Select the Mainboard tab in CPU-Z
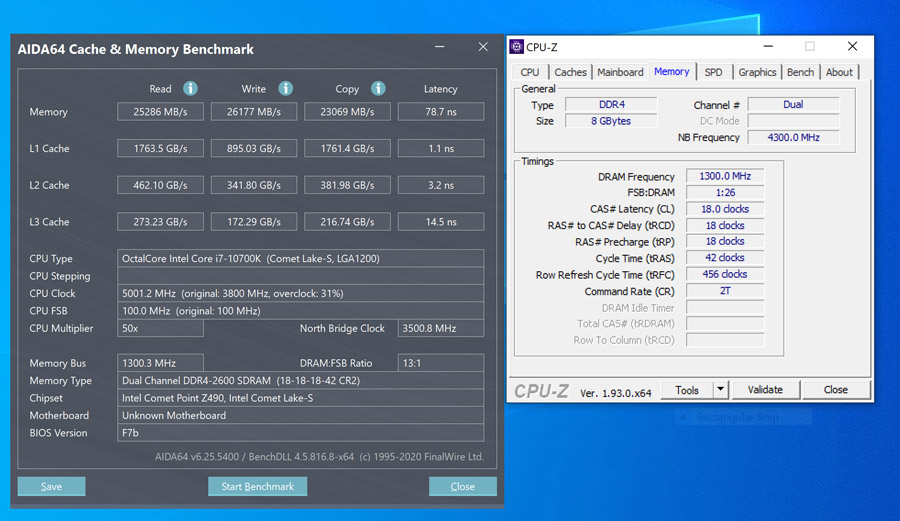This screenshot has height=521, width=900. click(x=620, y=72)
